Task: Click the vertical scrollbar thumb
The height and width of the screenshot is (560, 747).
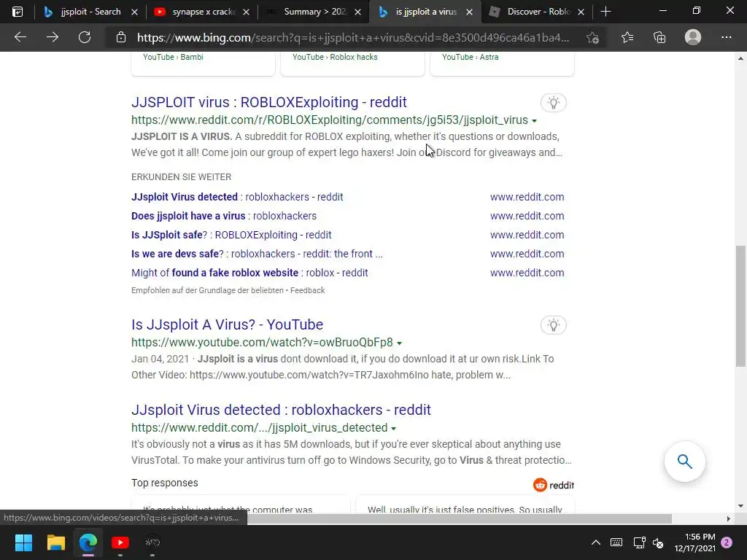Action: 740,306
